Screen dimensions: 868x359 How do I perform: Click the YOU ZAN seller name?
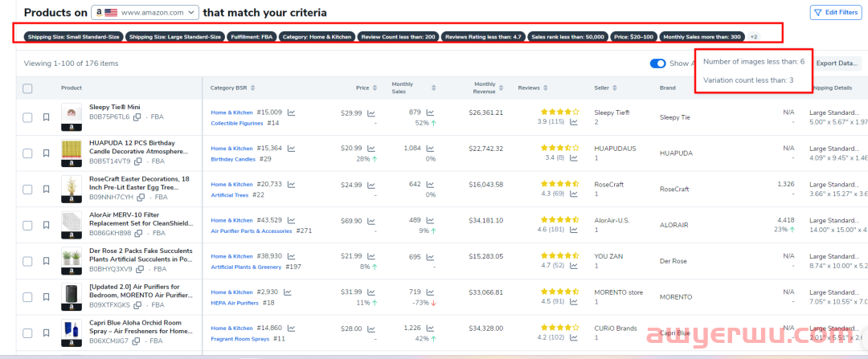click(608, 256)
